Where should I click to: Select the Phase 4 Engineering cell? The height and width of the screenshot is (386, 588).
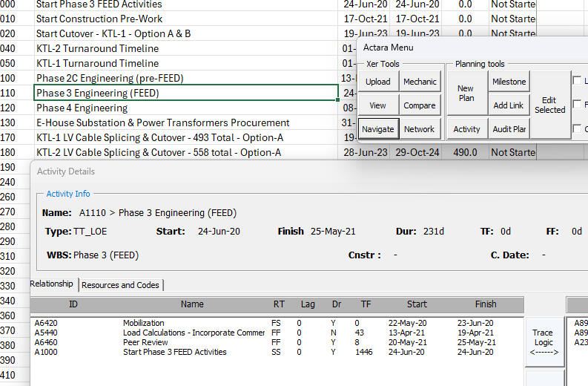[185, 108]
